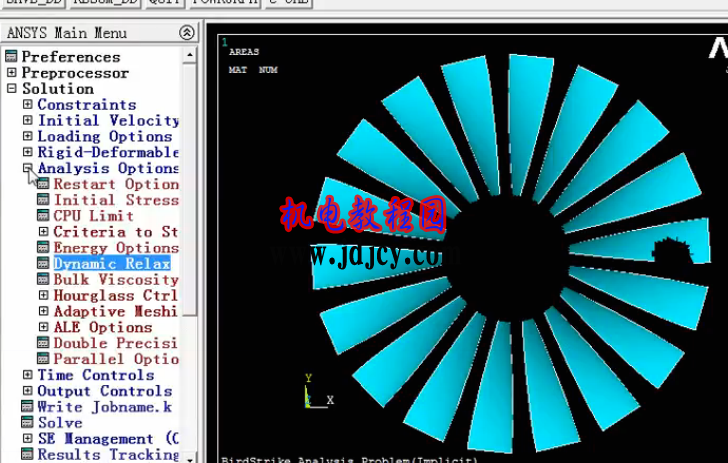728x463 pixels.
Task: Open the Preferences item
Action: 71,57
